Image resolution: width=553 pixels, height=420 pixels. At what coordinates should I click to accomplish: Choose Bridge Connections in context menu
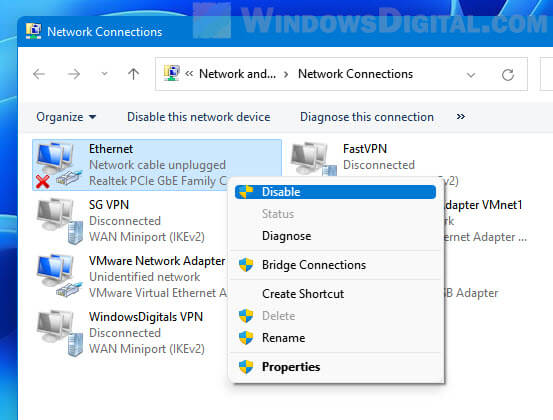[314, 265]
